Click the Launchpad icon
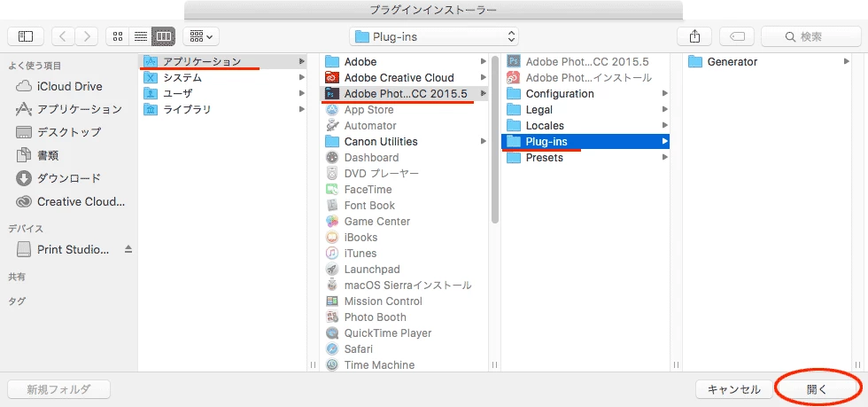 point(332,269)
